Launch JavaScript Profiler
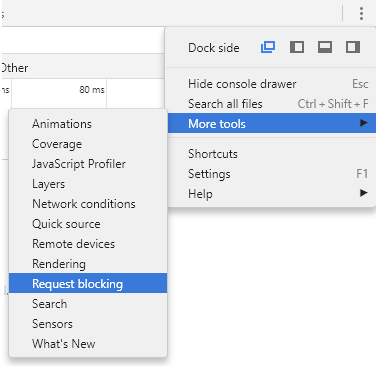 click(x=88, y=164)
